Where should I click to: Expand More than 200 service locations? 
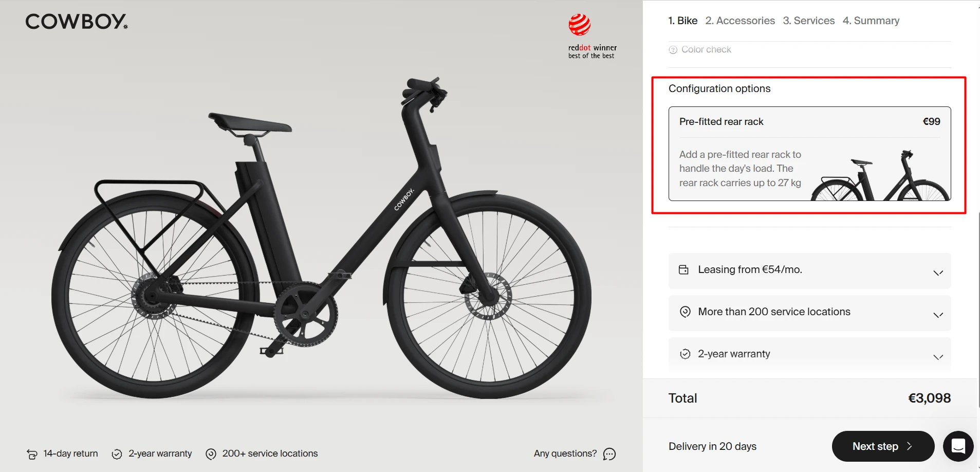coord(809,313)
